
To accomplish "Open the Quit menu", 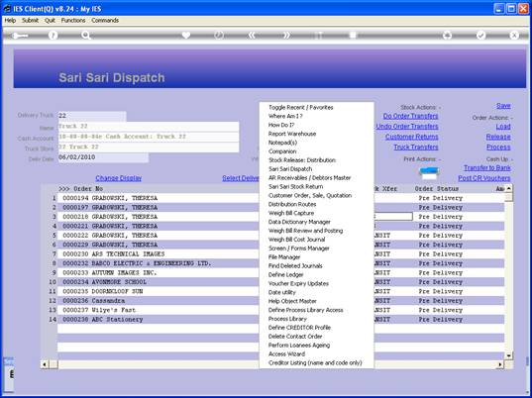I will (x=50, y=21).
